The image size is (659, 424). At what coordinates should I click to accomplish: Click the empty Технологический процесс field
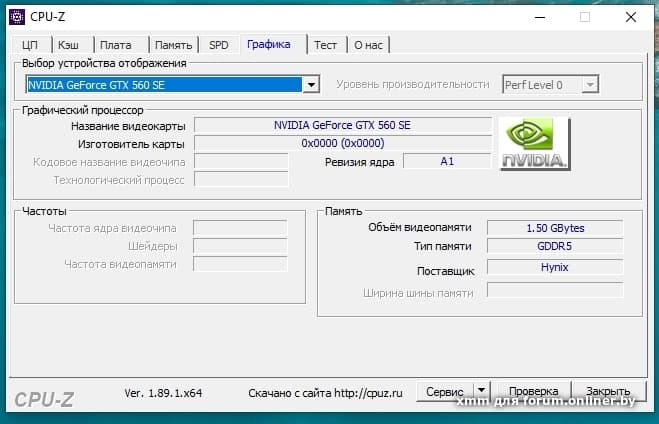pyautogui.click(x=241, y=180)
